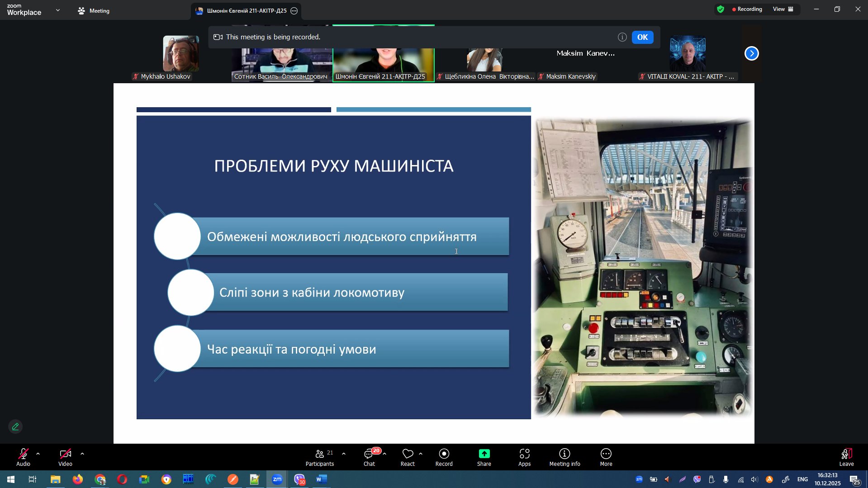Open the More options menu
The image size is (868, 488).
606,457
